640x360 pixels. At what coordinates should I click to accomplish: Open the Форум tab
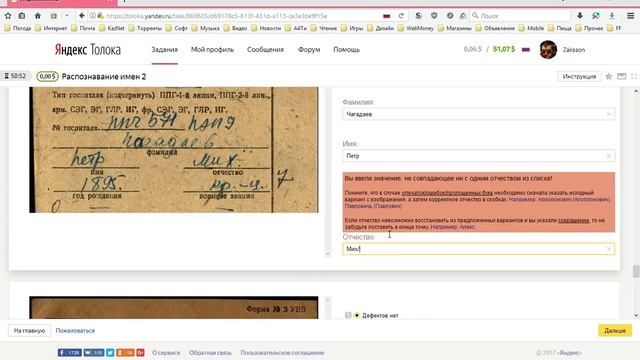309,50
